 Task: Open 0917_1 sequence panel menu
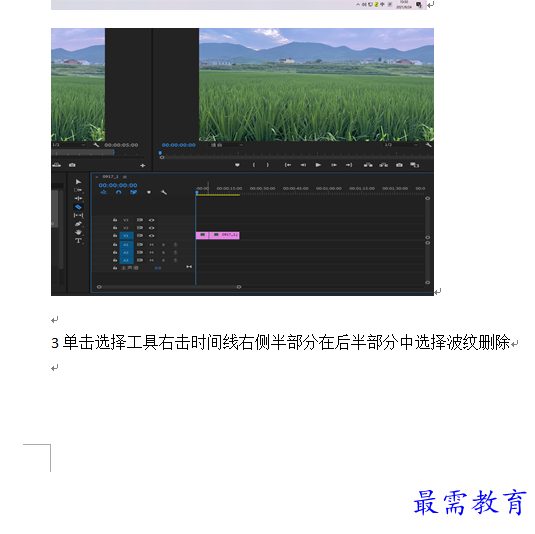[x=125, y=177]
